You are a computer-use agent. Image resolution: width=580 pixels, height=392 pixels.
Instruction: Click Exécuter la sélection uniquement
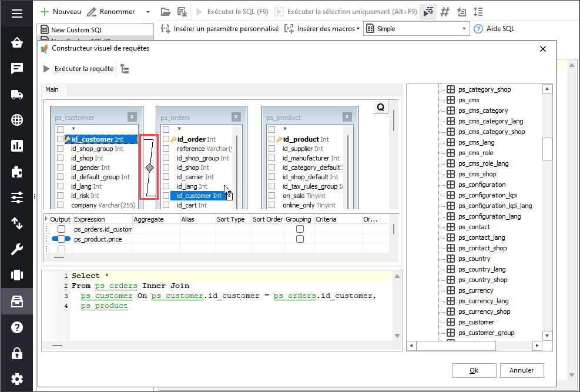pyautogui.click(x=346, y=12)
